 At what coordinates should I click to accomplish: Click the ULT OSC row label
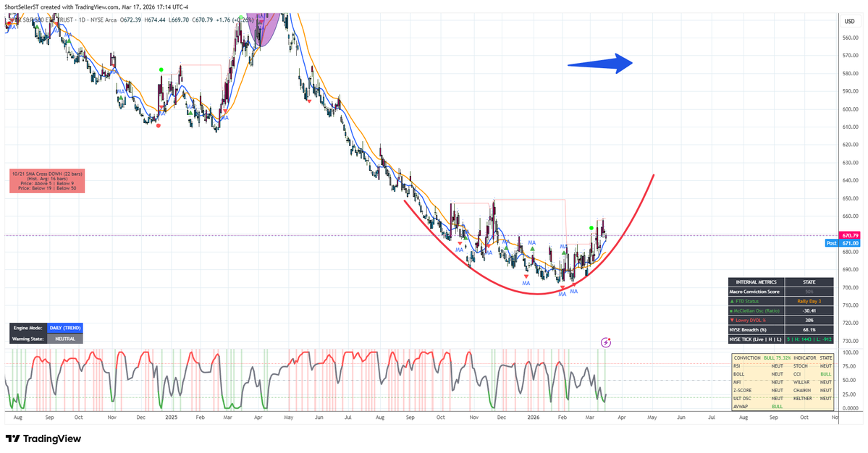click(742, 398)
